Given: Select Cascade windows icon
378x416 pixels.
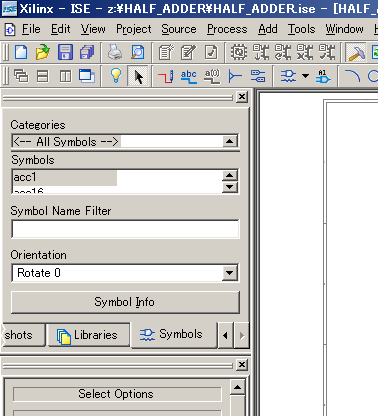Looking at the screenshot, I should pyautogui.click(x=21, y=76).
